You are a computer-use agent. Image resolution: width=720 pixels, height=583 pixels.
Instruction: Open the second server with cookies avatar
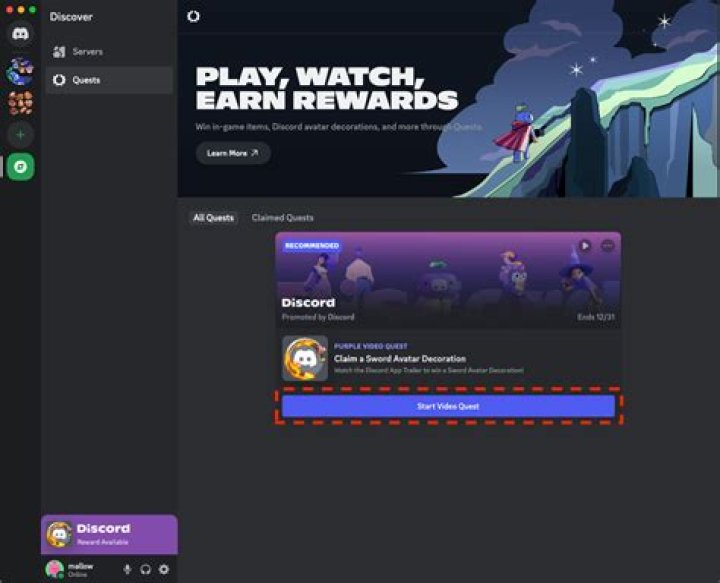[20, 103]
